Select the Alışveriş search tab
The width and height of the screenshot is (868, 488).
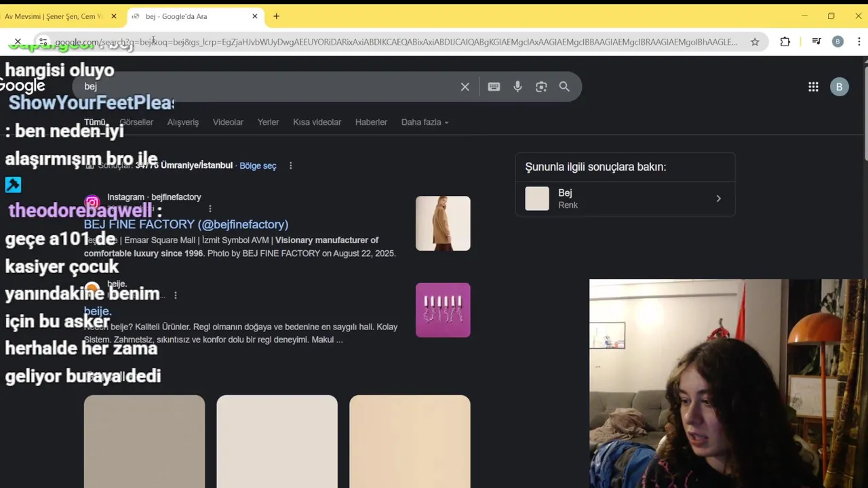[183, 122]
